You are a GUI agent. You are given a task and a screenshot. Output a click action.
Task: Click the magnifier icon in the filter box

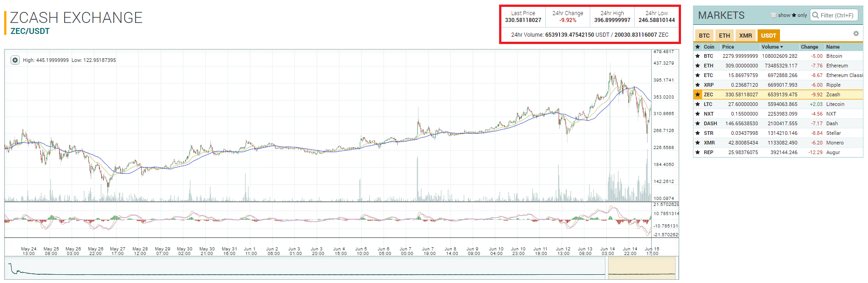tap(815, 15)
